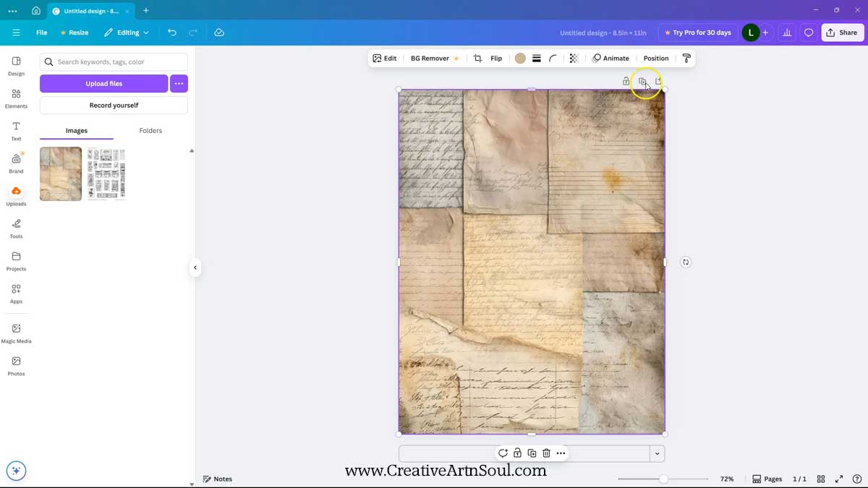Click the Flip button
This screenshot has width=868, height=488.
point(496,59)
